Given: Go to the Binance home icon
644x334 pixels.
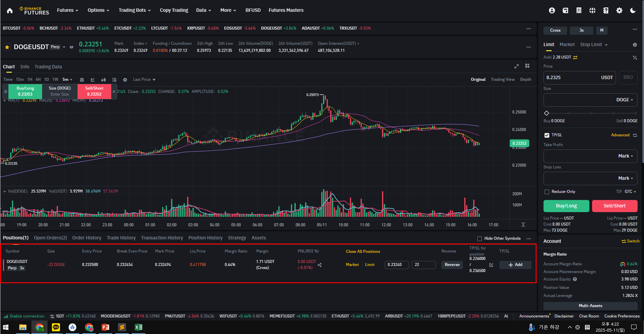Looking at the screenshot, I should pyautogui.click(x=10, y=10).
